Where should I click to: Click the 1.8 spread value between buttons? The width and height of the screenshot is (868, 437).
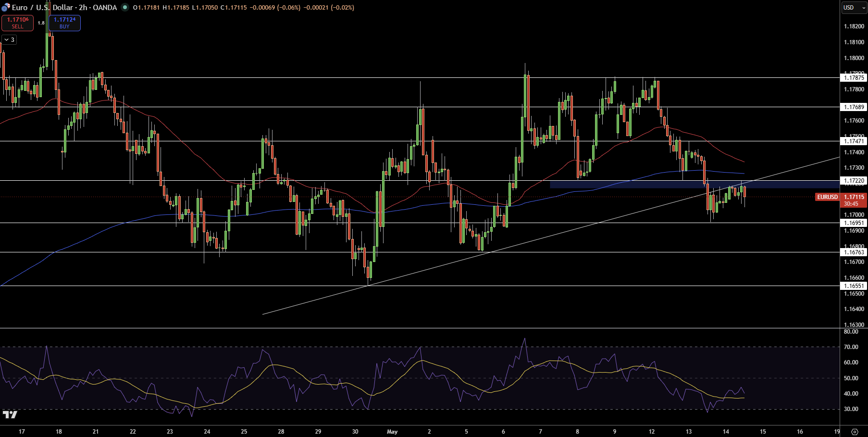41,23
